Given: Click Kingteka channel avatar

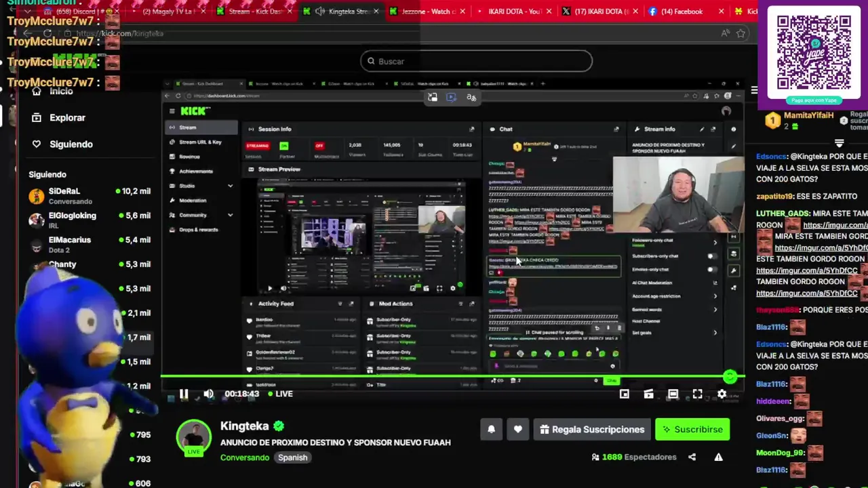Looking at the screenshot, I should tap(193, 436).
